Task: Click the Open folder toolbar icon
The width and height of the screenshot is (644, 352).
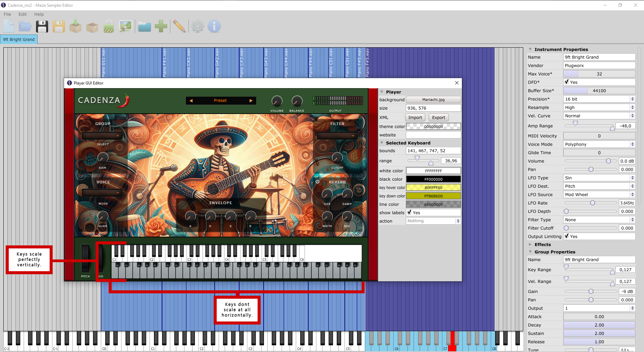Action: pos(25,26)
